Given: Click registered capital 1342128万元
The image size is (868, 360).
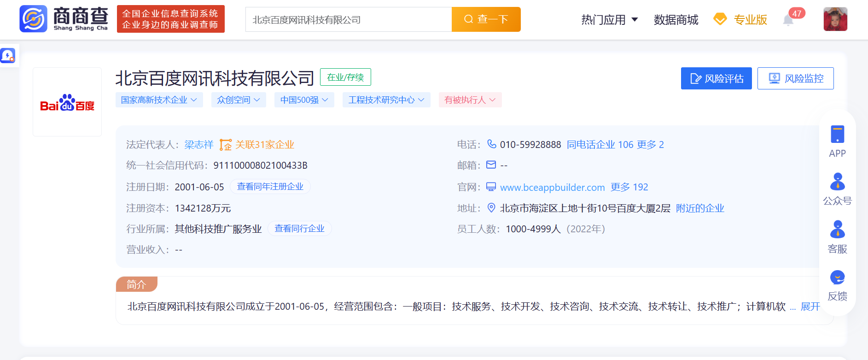Looking at the screenshot, I should pos(203,208).
